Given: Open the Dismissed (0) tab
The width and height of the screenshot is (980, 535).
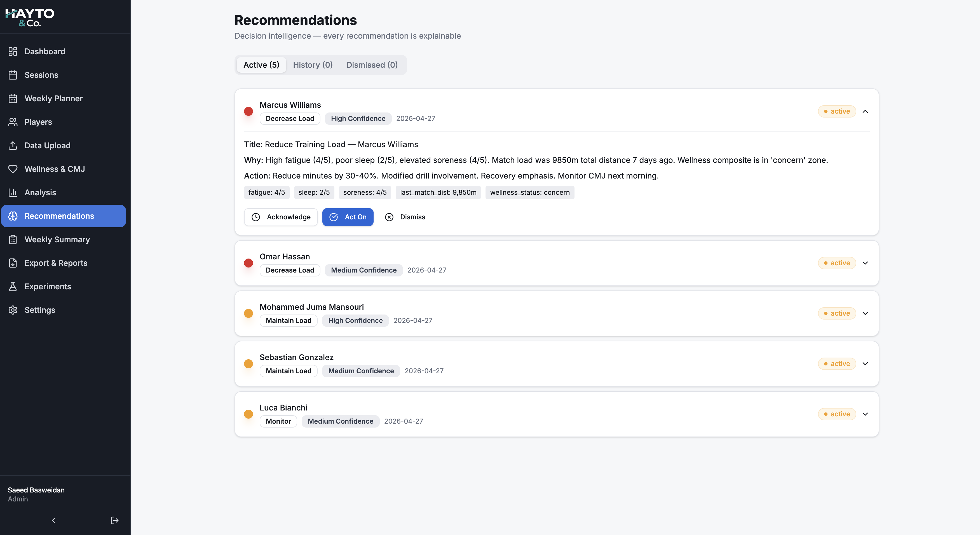Looking at the screenshot, I should pos(372,65).
